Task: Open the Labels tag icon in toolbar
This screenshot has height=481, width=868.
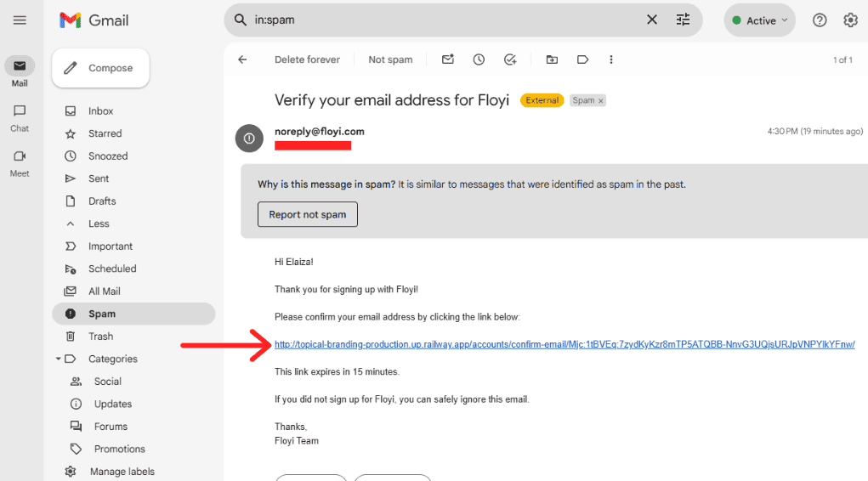Action: (x=582, y=59)
